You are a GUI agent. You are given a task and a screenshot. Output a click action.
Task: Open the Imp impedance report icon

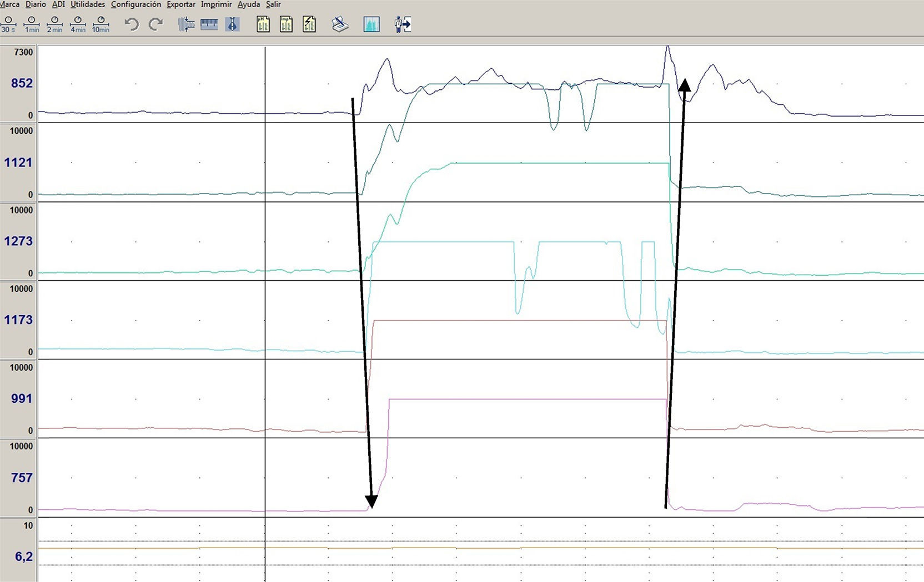coord(286,24)
